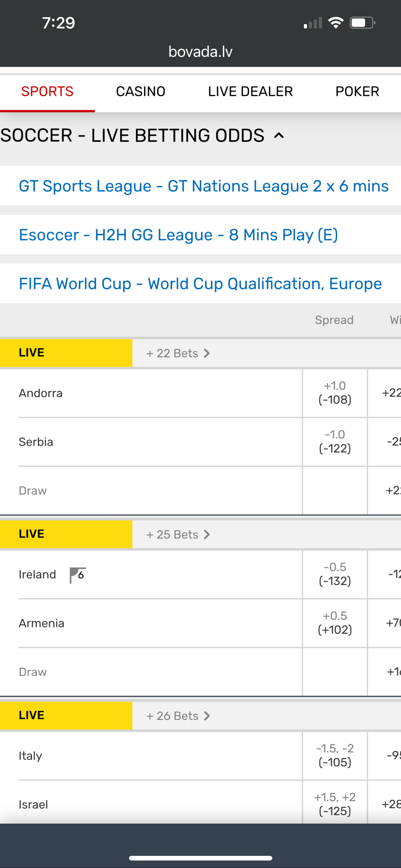This screenshot has height=868, width=401.
Task: Switch to the Live Dealer tab
Action: coord(250,92)
